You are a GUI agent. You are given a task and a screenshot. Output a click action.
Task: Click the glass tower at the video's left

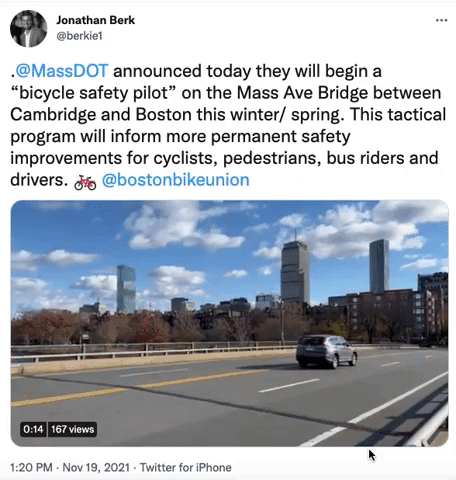pyautogui.click(x=126, y=289)
